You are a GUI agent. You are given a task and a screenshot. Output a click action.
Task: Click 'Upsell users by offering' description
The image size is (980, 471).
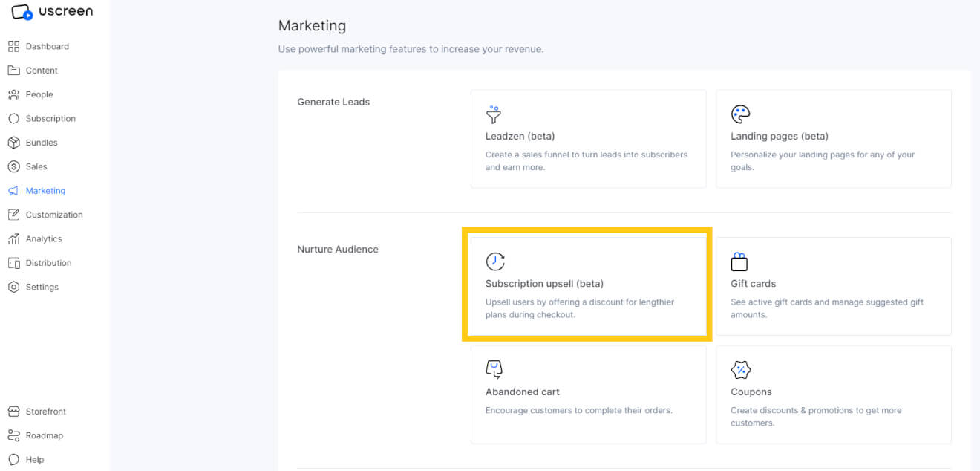pyautogui.click(x=580, y=308)
